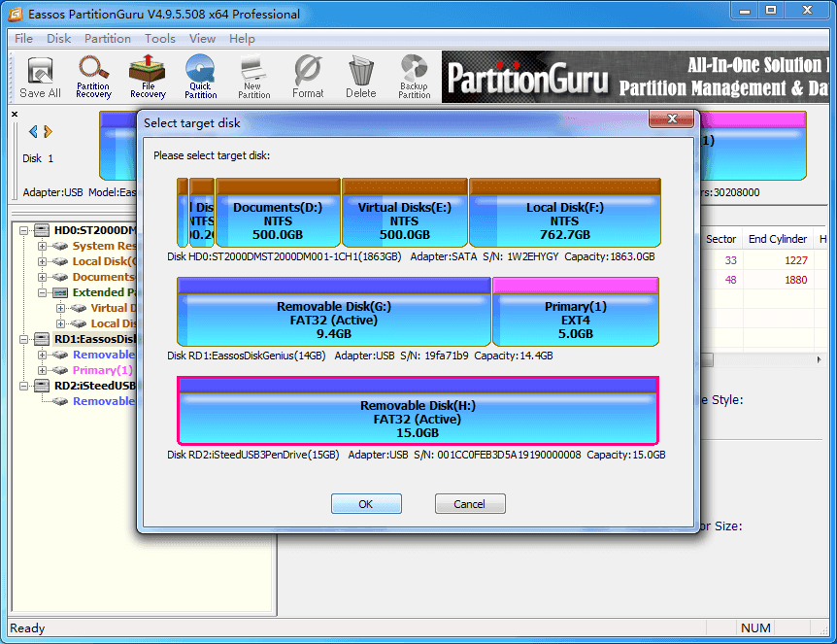Open the Tools menu
Screen dimensions: 837x644
pyautogui.click(x=160, y=39)
